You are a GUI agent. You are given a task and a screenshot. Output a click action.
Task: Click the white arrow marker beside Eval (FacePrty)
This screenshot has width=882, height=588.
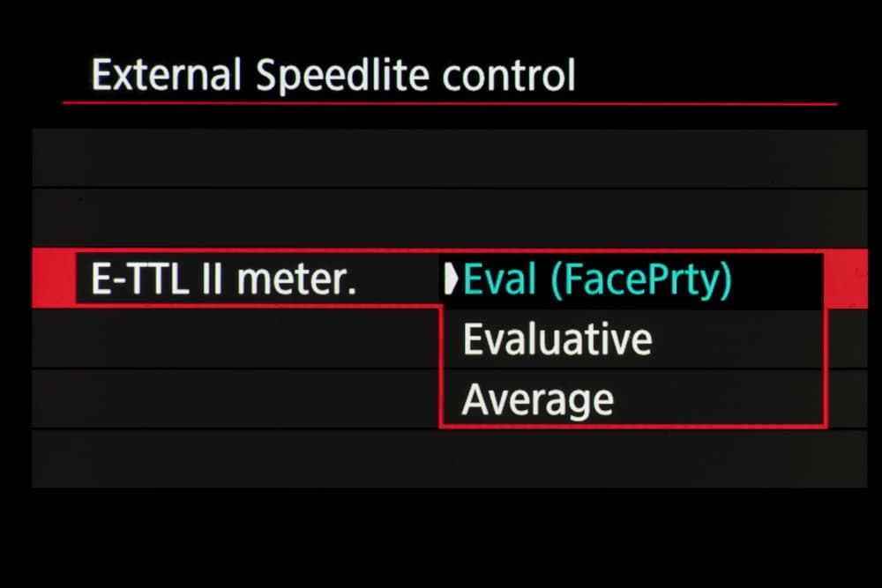click(x=452, y=279)
